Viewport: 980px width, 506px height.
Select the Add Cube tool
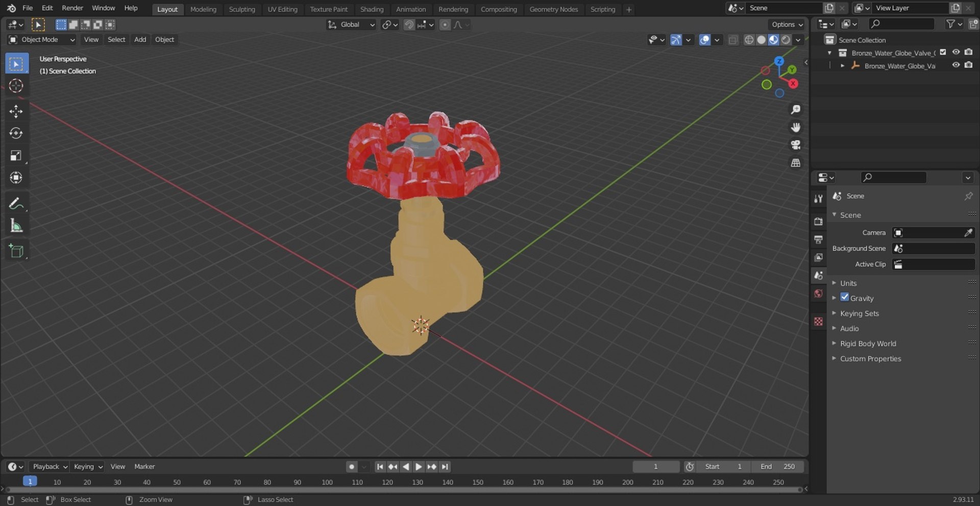point(16,251)
